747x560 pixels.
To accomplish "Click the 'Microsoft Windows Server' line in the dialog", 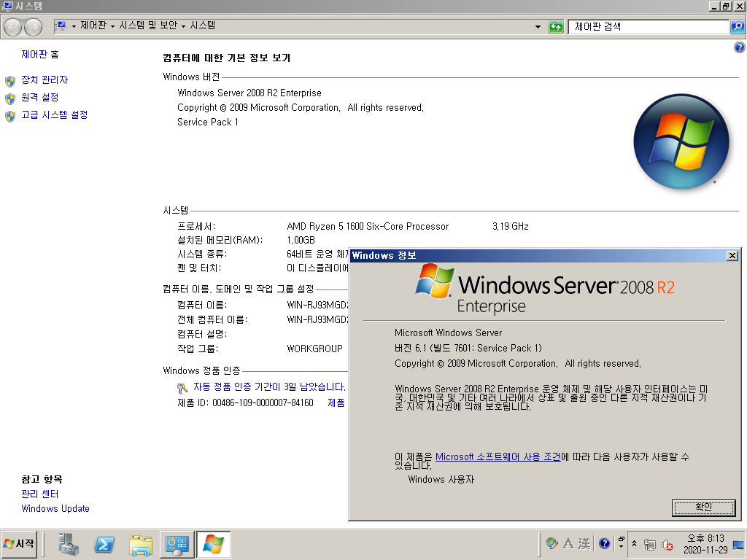I will (449, 332).
